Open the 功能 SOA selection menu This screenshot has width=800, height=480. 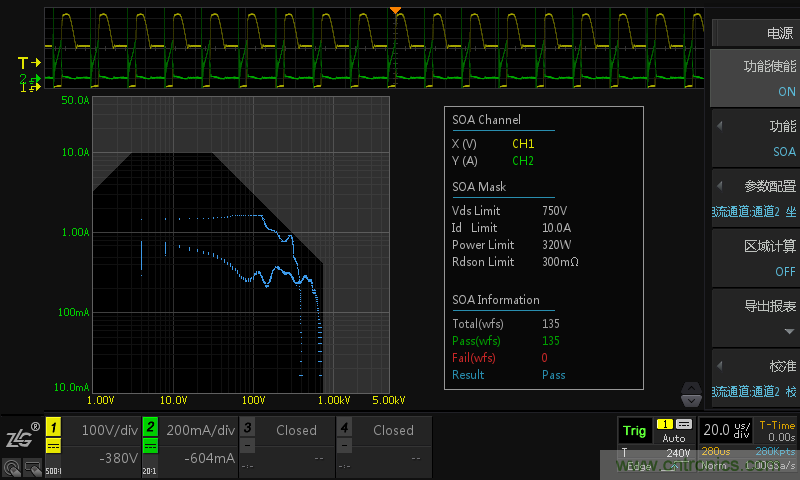click(x=755, y=138)
